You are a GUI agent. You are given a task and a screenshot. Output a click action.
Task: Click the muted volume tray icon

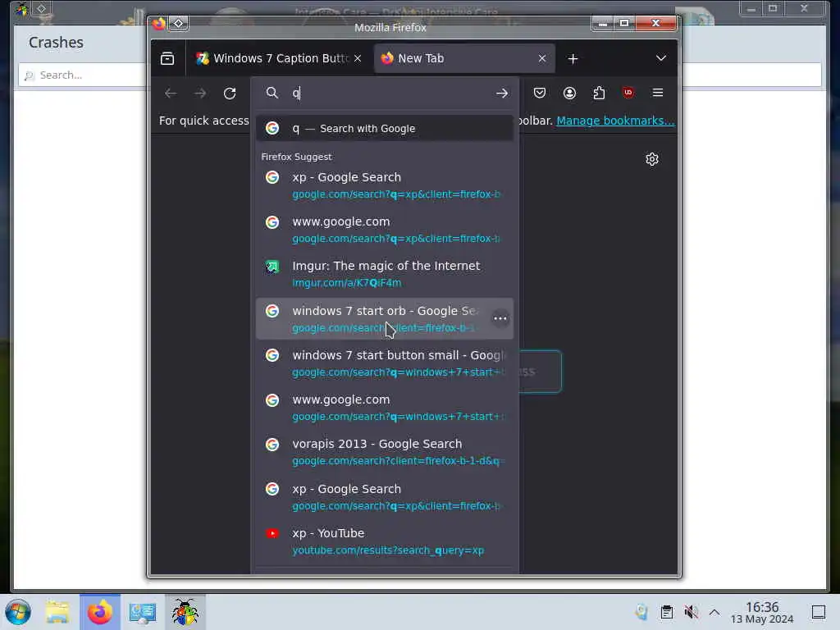coord(691,612)
